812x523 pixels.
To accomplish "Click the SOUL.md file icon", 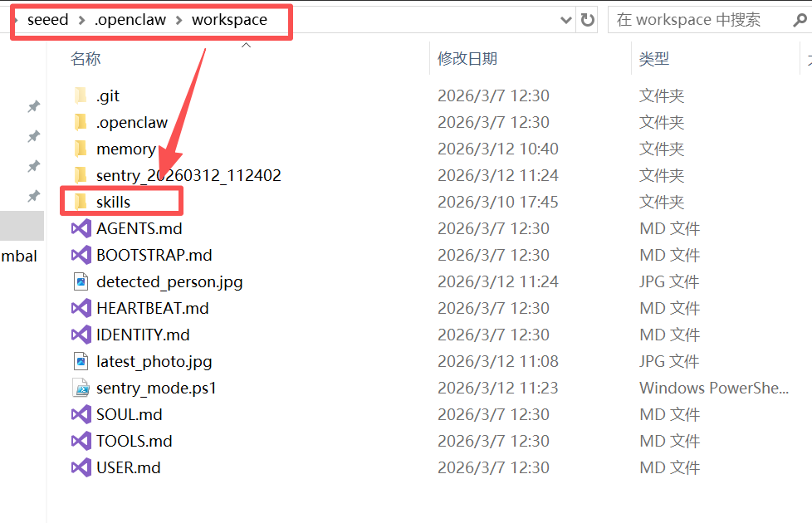I will point(81,414).
